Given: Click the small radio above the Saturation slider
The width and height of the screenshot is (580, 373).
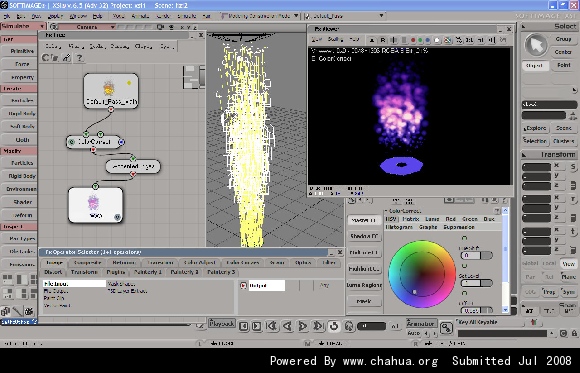Looking at the screenshot, I should coord(464,266).
